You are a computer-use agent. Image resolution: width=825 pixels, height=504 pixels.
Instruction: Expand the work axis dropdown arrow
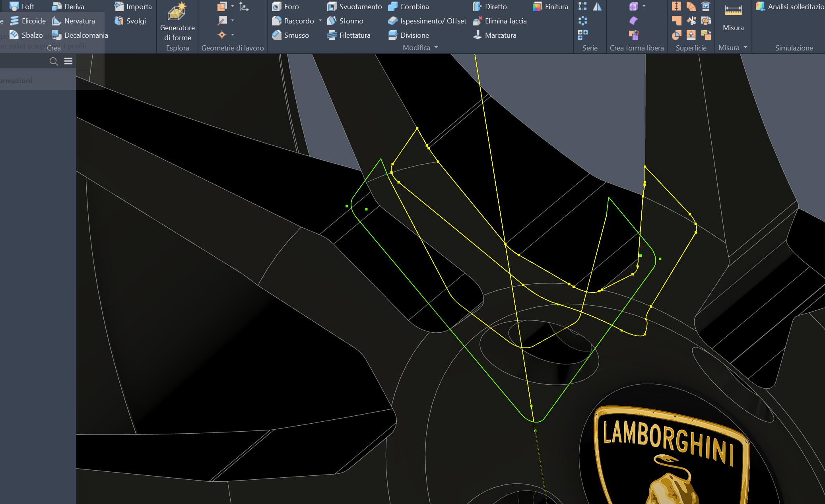(233, 20)
